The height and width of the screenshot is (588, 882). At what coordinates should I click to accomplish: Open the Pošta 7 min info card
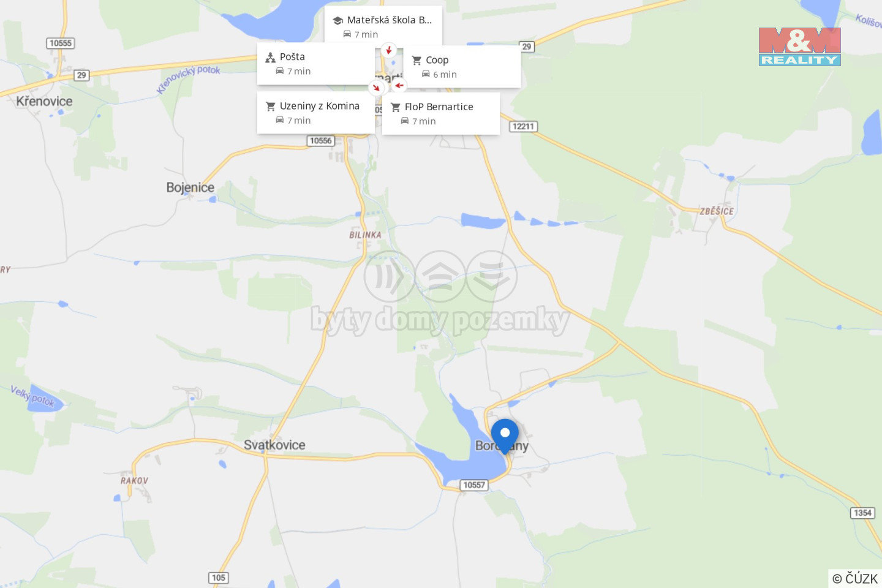coord(315,64)
